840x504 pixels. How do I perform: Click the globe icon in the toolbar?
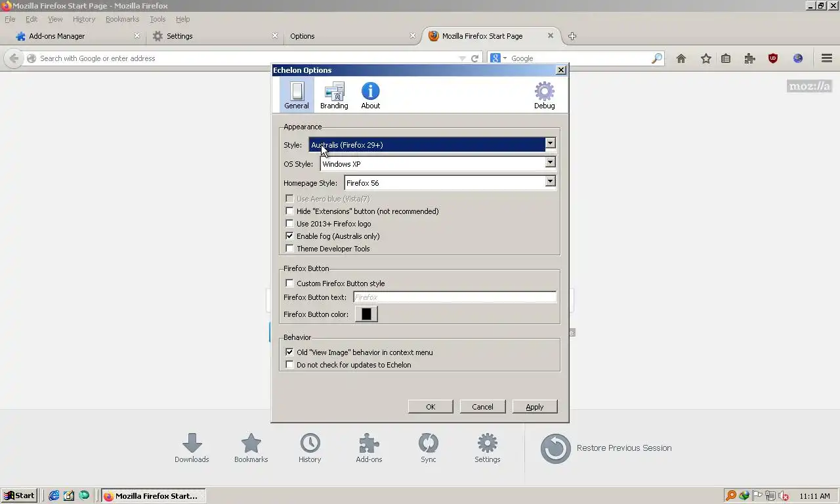(798, 58)
